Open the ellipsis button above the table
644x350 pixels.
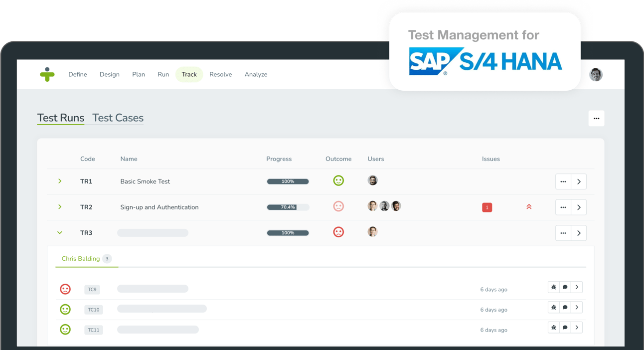(596, 118)
